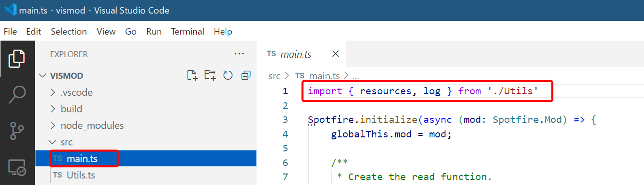Open the Explorer view in activity bar
This screenshot has height=185, width=644.
tap(17, 59)
